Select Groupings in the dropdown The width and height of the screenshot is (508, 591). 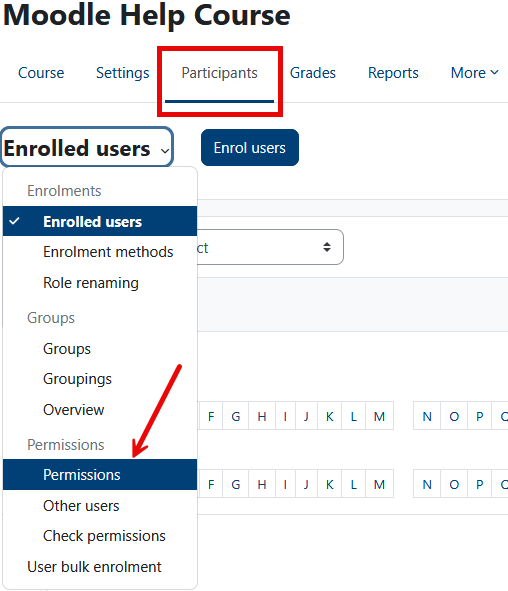(x=100, y=379)
